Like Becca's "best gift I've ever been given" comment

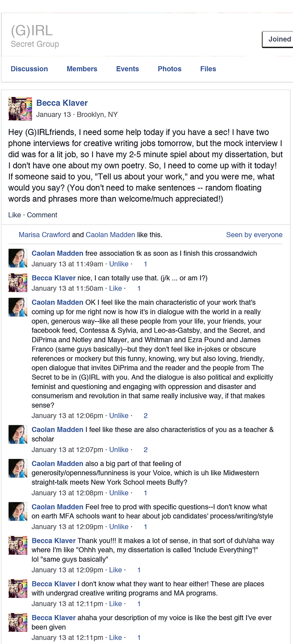(115, 638)
